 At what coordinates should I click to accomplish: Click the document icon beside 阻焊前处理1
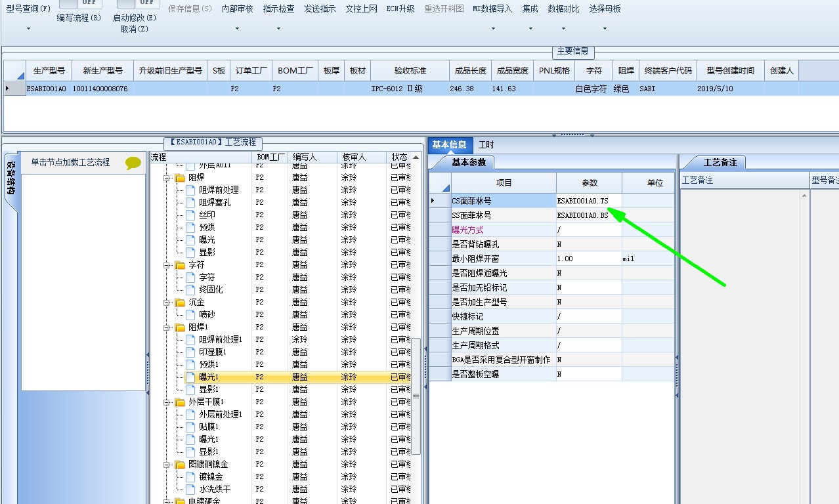[x=191, y=340]
